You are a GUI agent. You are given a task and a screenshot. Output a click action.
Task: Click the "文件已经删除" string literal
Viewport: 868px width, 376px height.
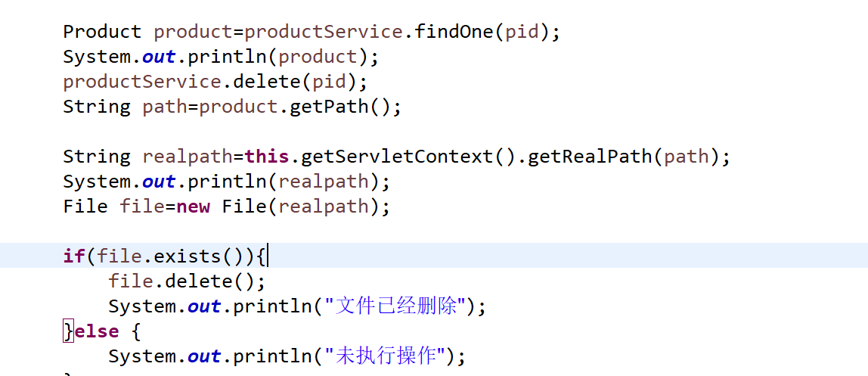pyautogui.click(x=397, y=306)
